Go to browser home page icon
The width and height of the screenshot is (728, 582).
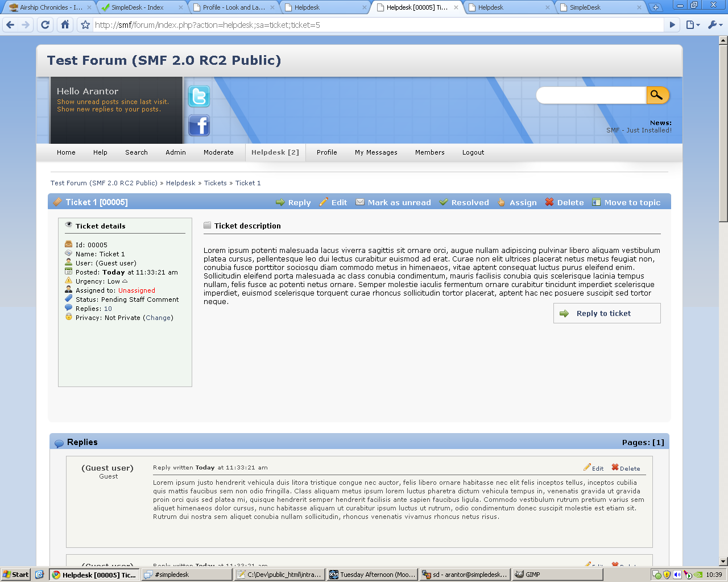click(x=65, y=25)
